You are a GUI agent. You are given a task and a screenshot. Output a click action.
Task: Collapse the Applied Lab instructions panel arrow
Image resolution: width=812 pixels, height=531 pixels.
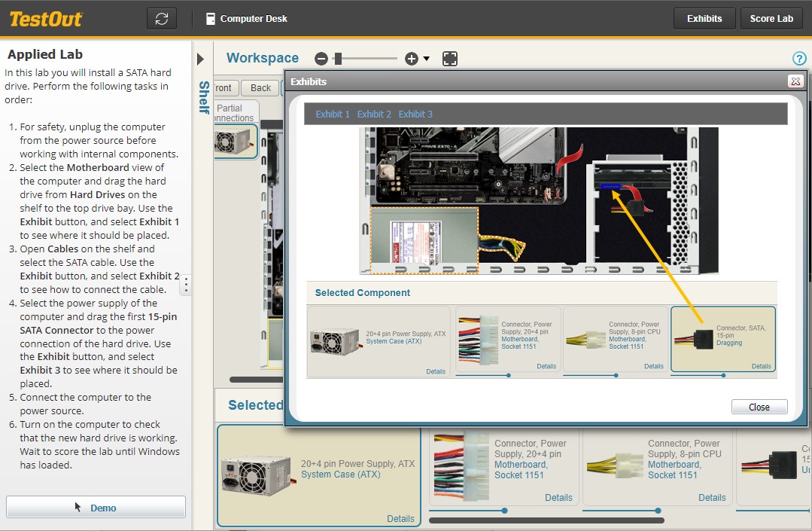(201, 57)
